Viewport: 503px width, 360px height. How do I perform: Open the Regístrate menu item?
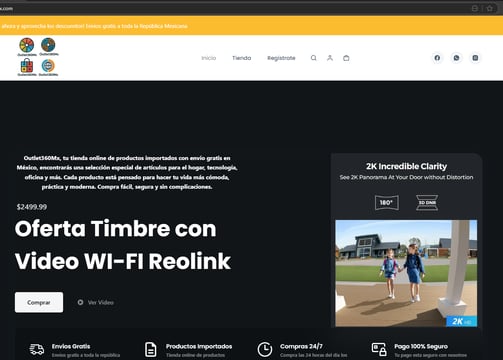tap(281, 58)
